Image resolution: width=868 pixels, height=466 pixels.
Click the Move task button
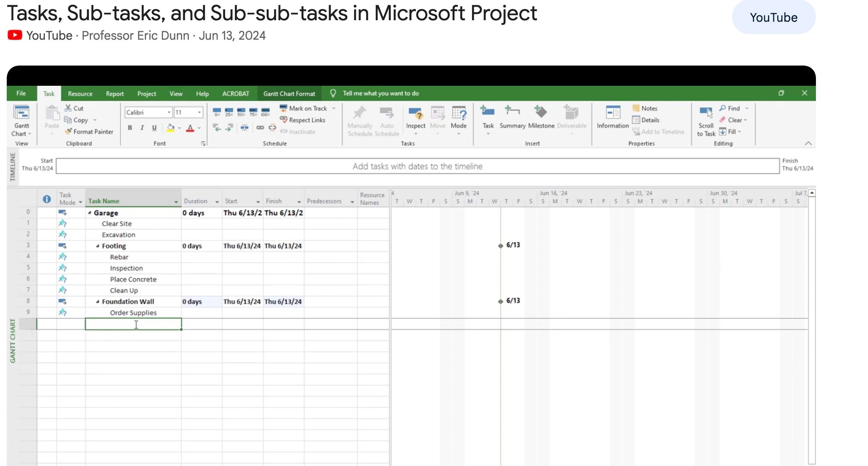[x=438, y=121]
